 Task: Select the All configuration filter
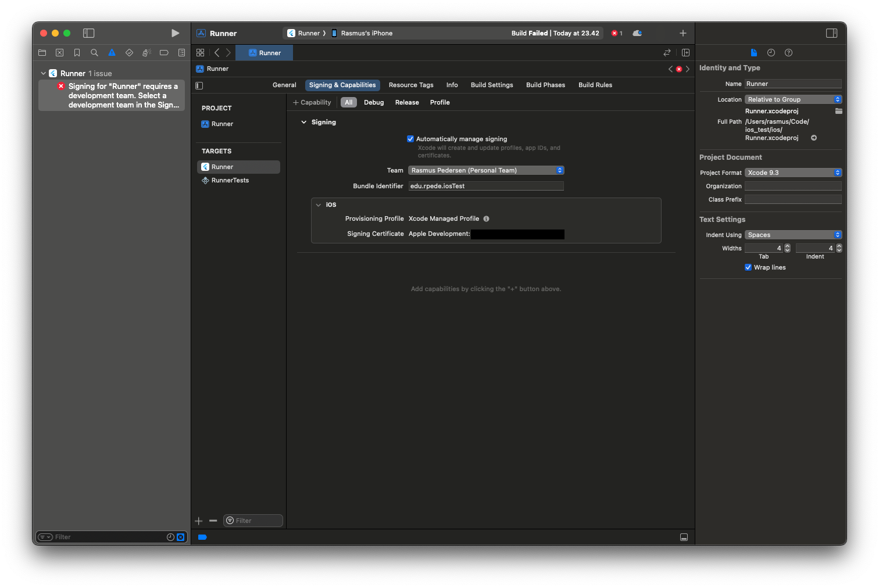(349, 102)
